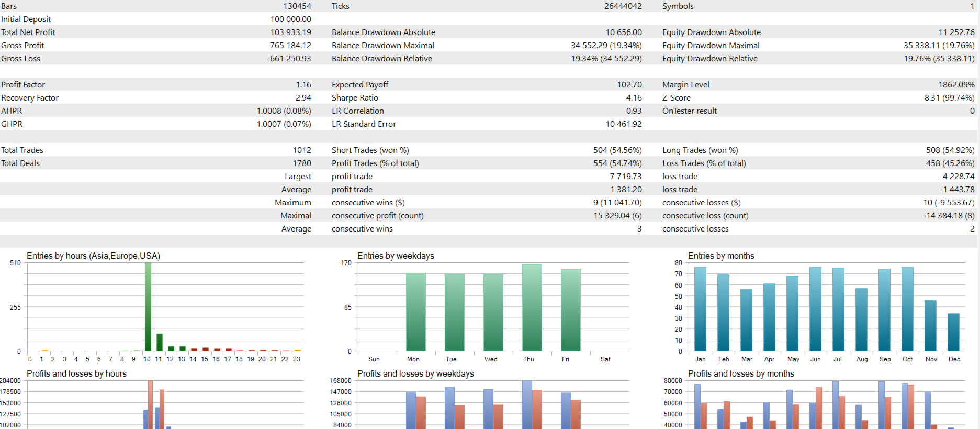
Task: Select the Equity Drawdown Maximal value
Action: pos(939,45)
